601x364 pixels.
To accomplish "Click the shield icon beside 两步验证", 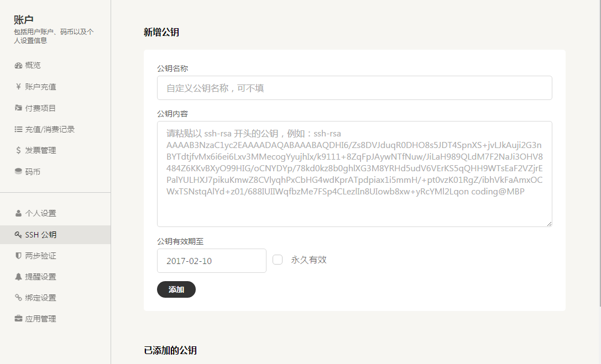I will point(18,255).
